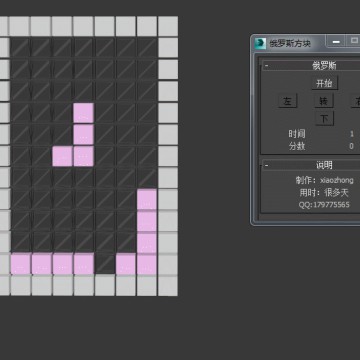Image resolution: width=360 pixels, height=360 pixels.
Task: Drop the piece down with 下
Action: coord(324,119)
